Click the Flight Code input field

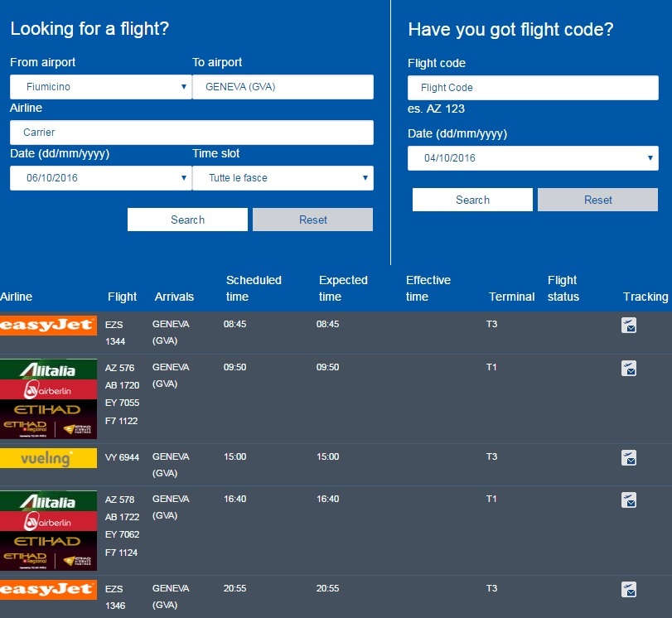(x=533, y=88)
